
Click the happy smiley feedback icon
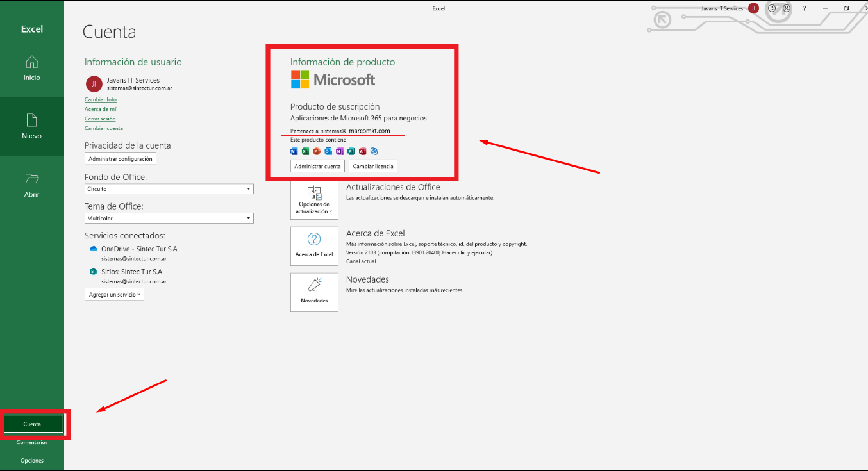coord(772,8)
